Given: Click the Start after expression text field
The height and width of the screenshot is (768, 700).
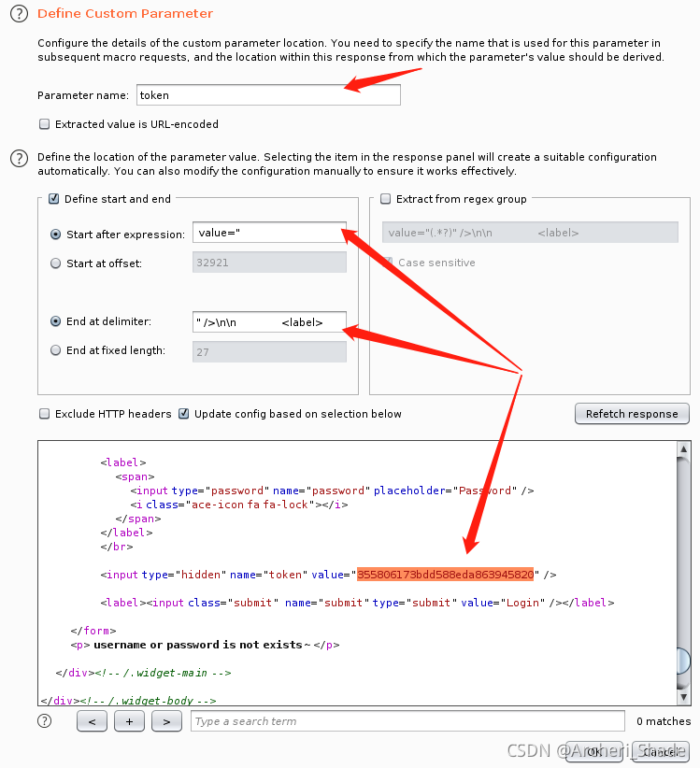Looking at the screenshot, I should 269,233.
